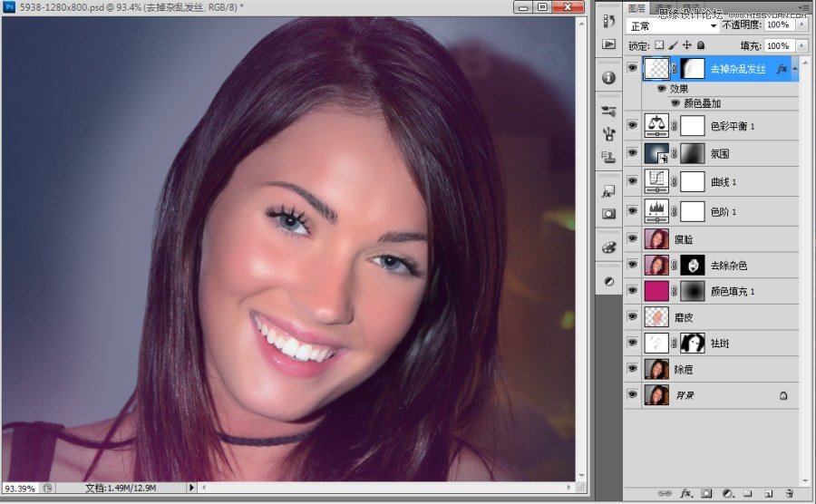Select the 去除杂色 layer mask thumbnail
816x504 pixels.
[693, 266]
